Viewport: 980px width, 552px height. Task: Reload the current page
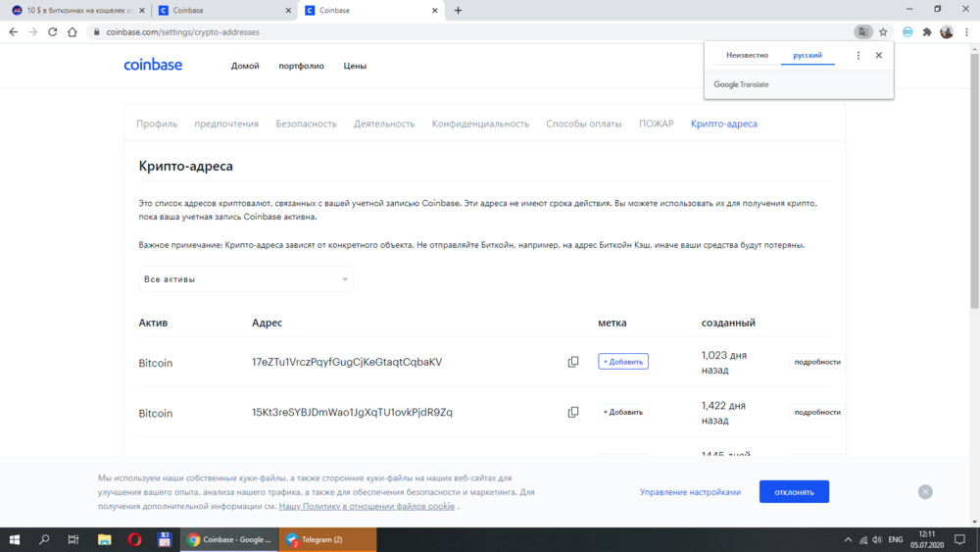pyautogui.click(x=53, y=32)
